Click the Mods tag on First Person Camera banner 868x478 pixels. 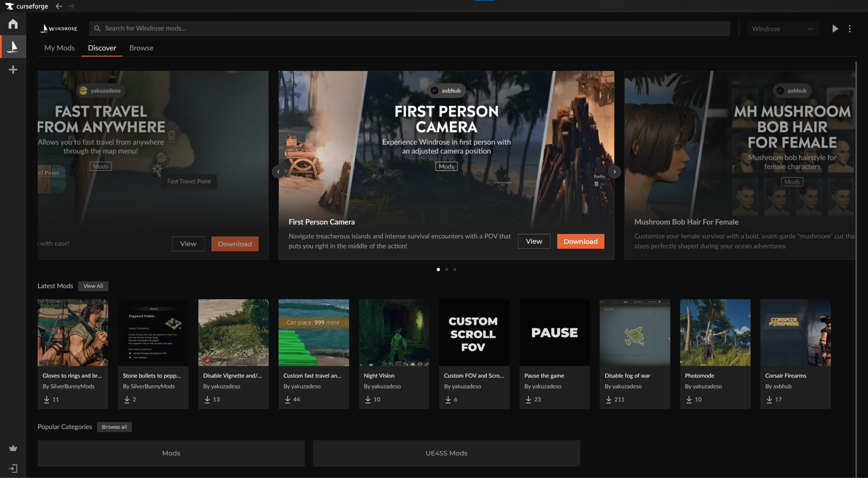(446, 167)
